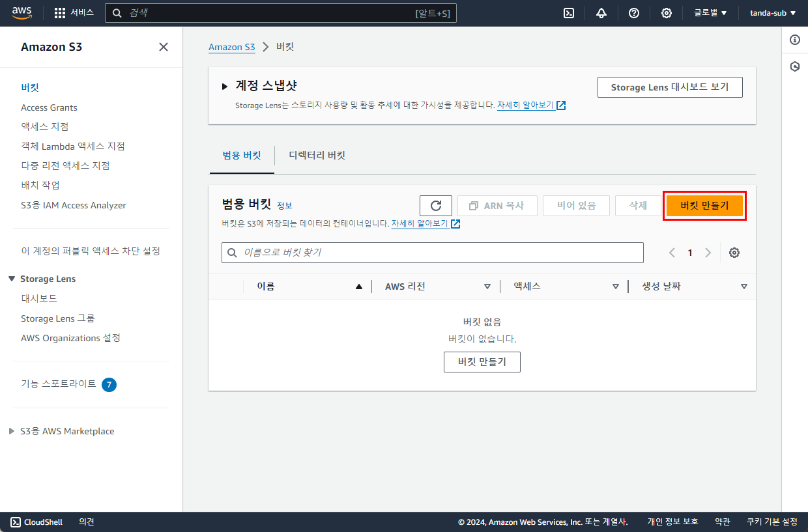808x532 pixels.
Task: Open the info panel icon on right edge
Action: pos(795,40)
